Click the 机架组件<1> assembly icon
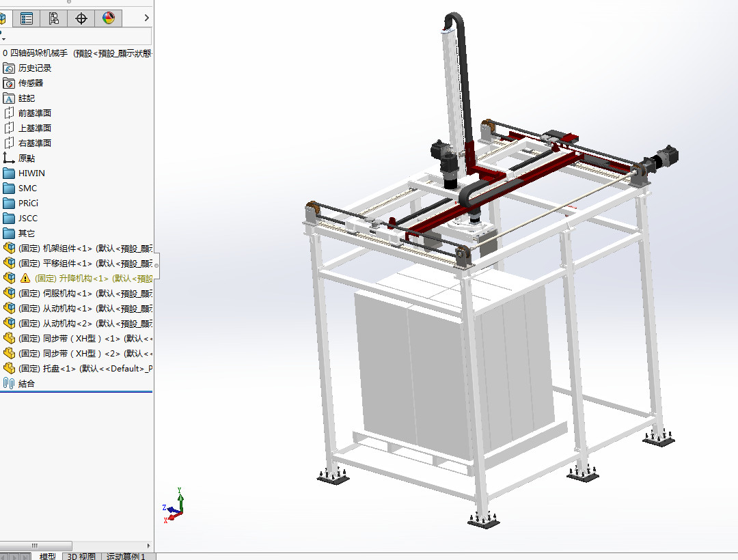 (x=9, y=248)
